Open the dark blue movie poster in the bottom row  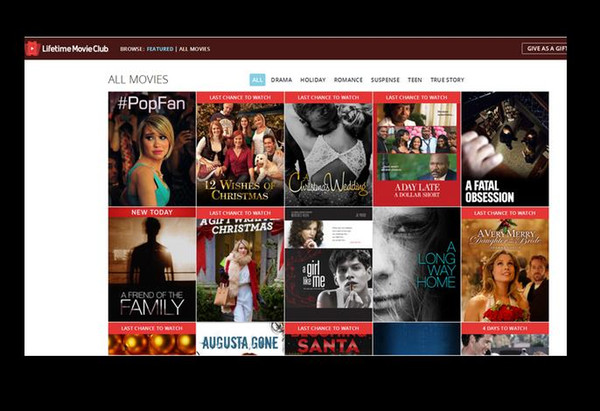click(x=417, y=339)
